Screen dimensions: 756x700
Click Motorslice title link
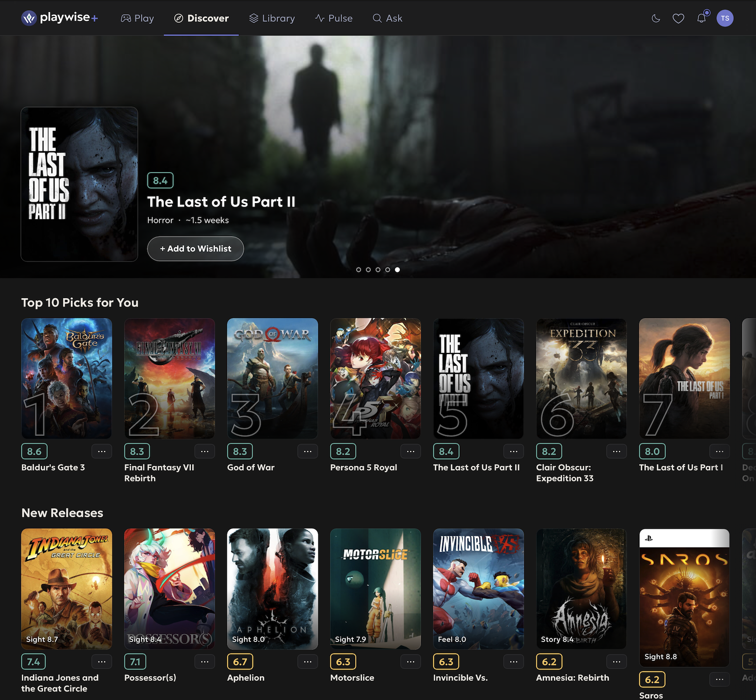pos(352,678)
